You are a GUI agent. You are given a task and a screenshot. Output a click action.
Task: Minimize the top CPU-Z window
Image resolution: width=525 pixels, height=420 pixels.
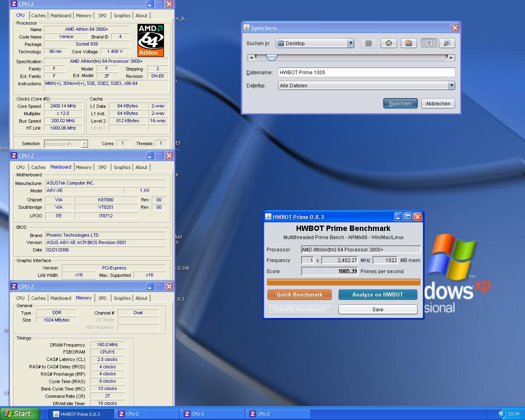(150, 4)
